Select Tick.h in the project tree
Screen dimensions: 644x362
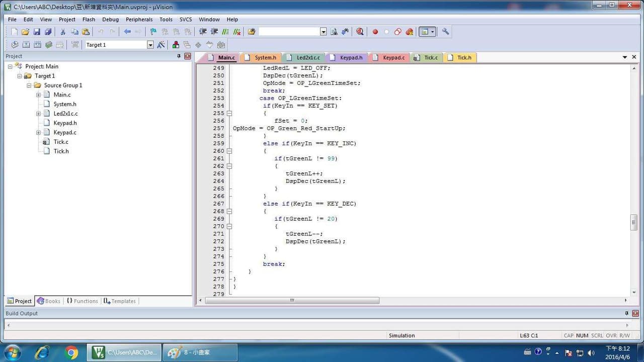61,151
